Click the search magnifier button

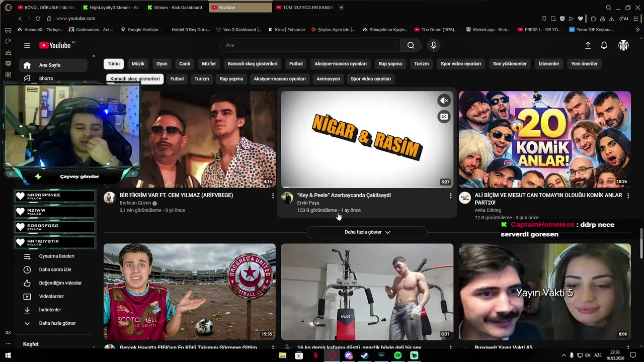411,45
